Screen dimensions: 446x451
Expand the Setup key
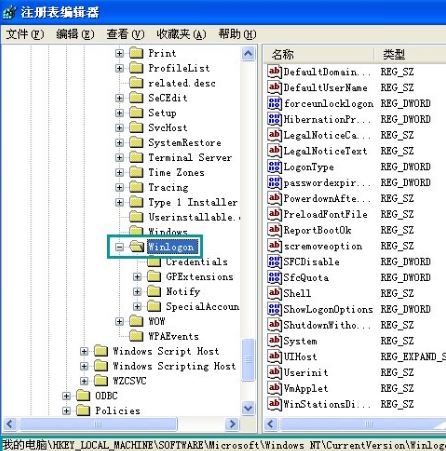pos(119,113)
